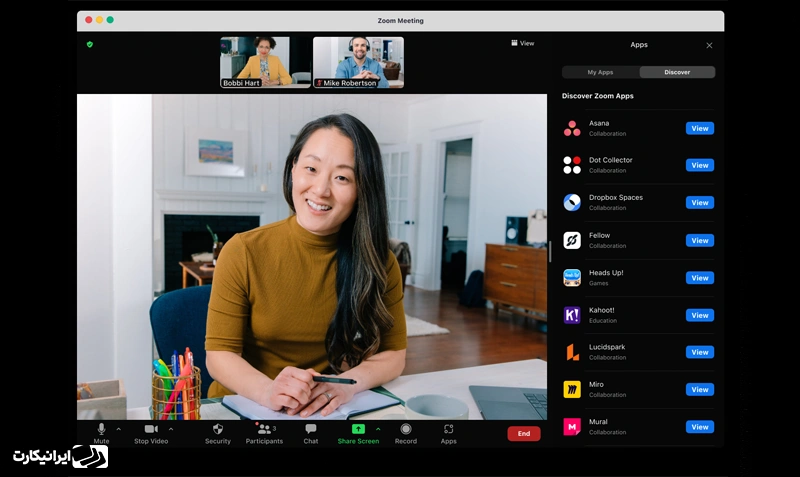Image resolution: width=800 pixels, height=477 pixels.
Task: Select Mike Robertson's video thumbnail
Action: coord(358,62)
